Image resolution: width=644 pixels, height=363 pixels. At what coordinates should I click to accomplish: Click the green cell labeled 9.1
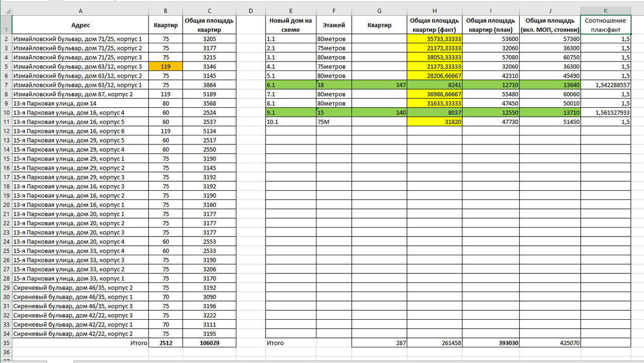pos(291,112)
